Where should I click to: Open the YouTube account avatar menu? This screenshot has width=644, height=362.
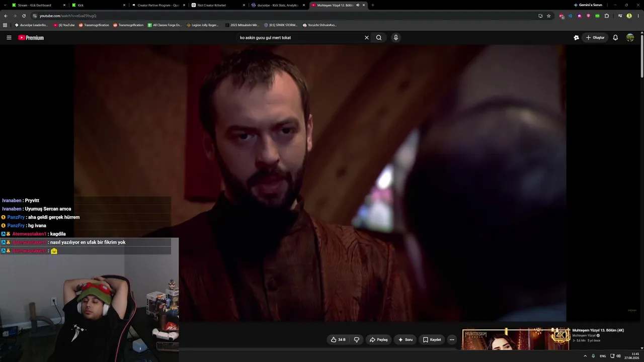pyautogui.click(x=630, y=38)
